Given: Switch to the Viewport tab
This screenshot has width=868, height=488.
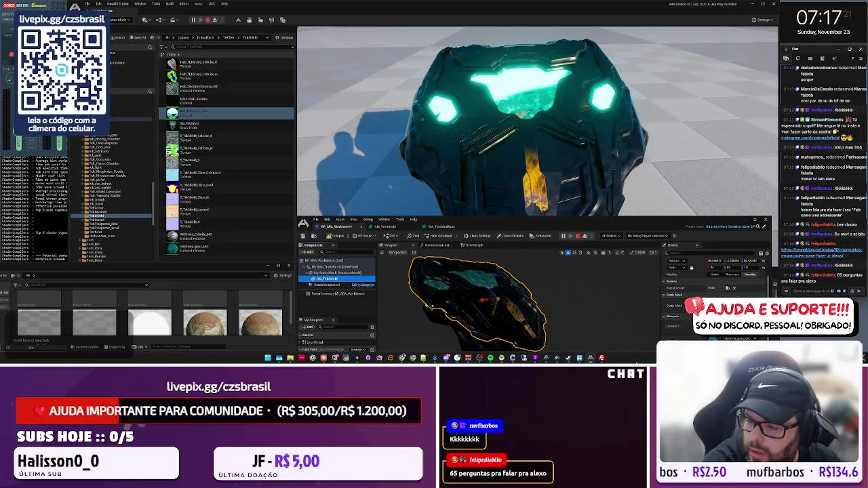Looking at the screenshot, I should click(x=391, y=245).
